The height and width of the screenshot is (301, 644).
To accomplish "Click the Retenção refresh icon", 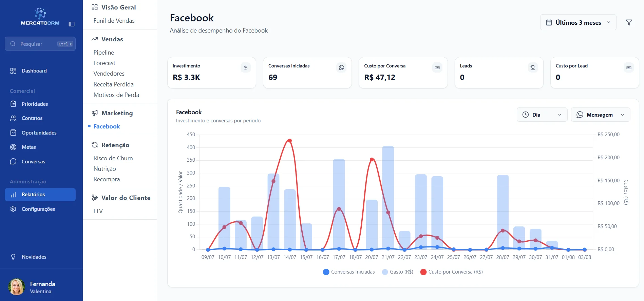I will point(95,145).
